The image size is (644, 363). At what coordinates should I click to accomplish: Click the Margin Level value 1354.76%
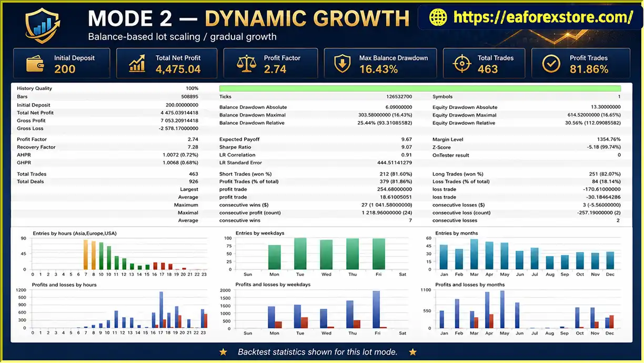[x=608, y=140]
